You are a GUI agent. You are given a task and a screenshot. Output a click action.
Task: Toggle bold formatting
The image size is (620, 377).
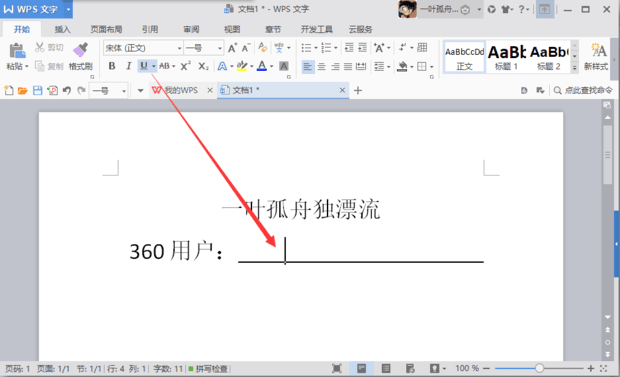(112, 66)
